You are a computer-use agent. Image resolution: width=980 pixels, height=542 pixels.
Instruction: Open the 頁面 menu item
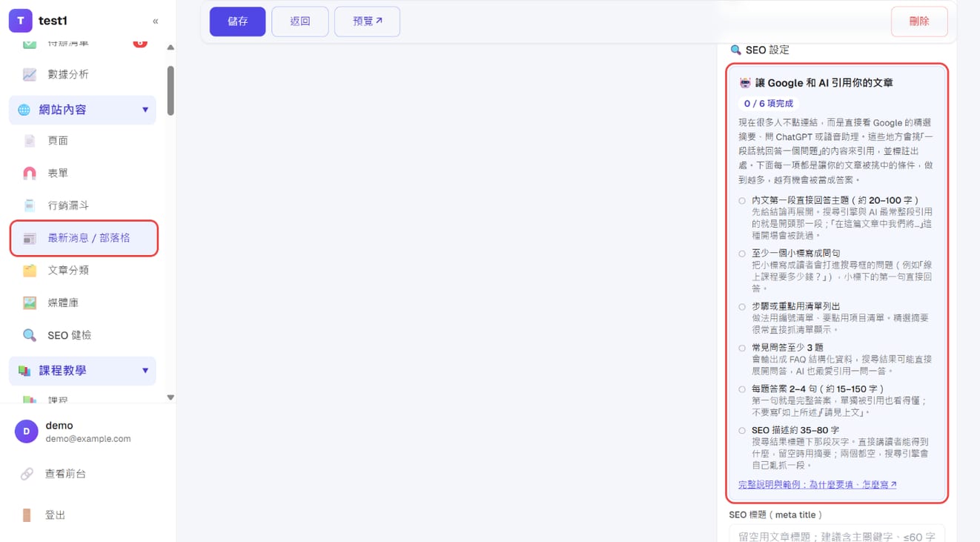[x=83, y=141]
